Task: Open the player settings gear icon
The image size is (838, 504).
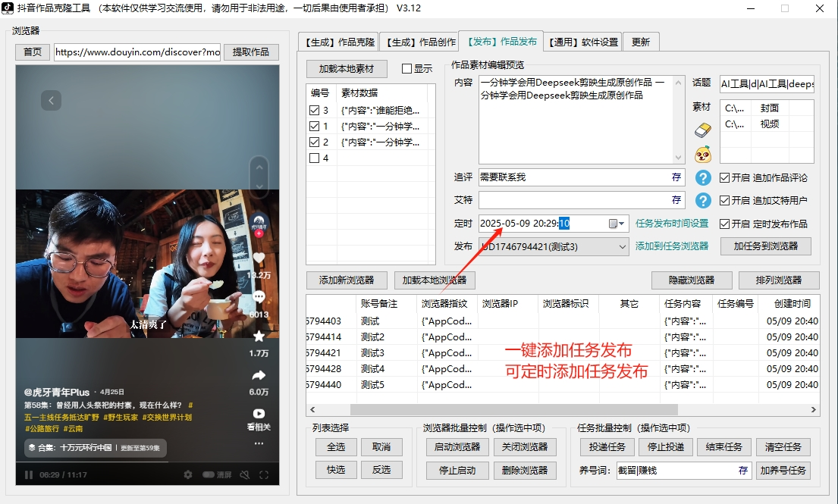Action: (x=187, y=474)
